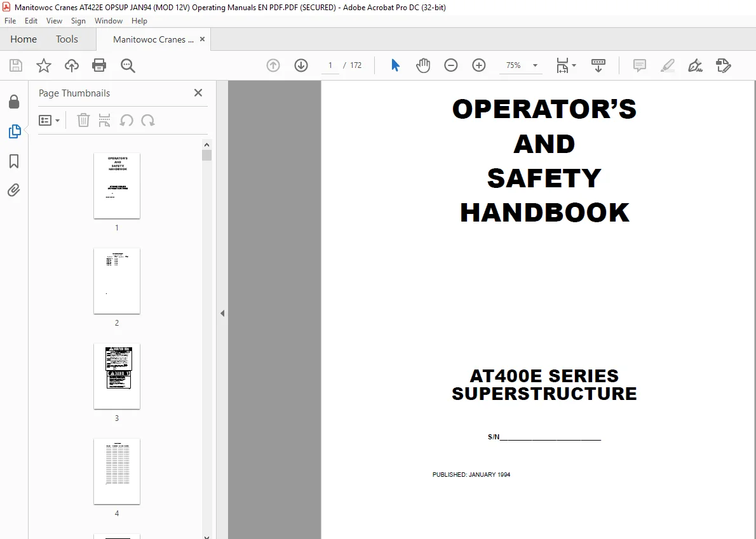Open the Bookmarks panel icon
The width and height of the screenshot is (756, 539).
[14, 161]
